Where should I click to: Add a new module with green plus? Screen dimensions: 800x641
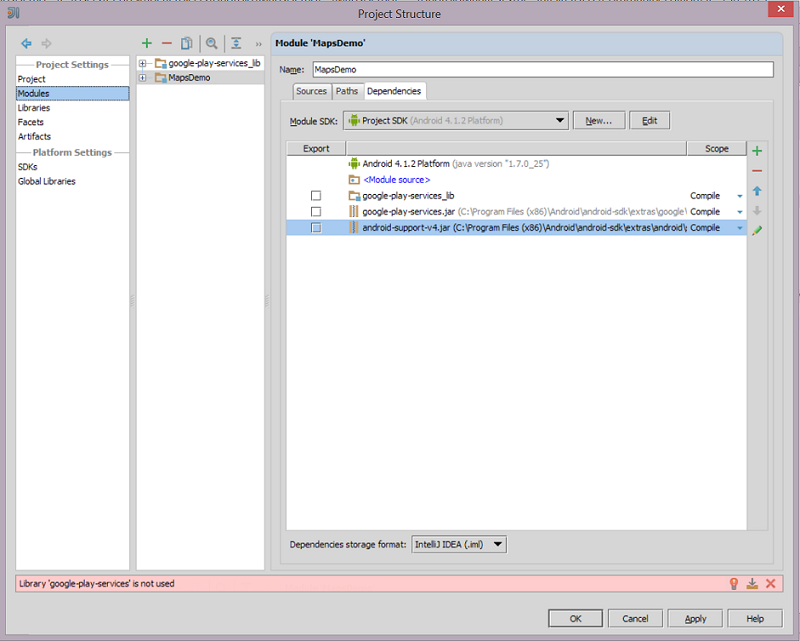click(x=147, y=43)
